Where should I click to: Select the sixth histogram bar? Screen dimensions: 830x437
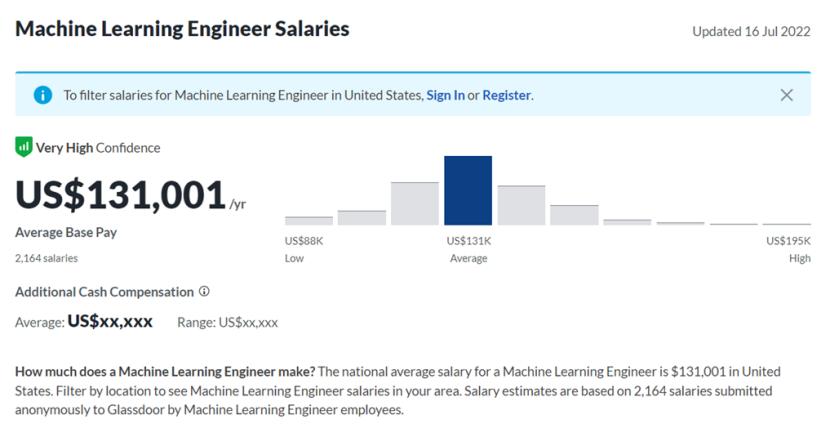(574, 214)
